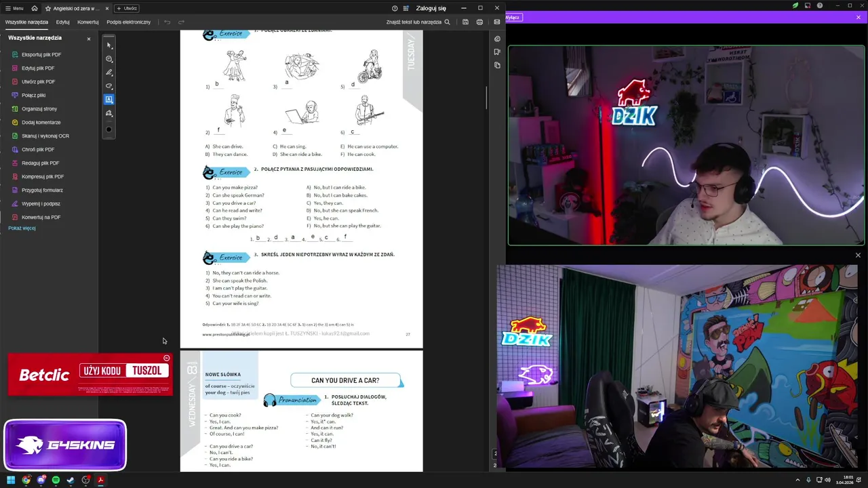This screenshot has width=868, height=488.
Task: Click the redo arrow icon
Action: point(181,22)
